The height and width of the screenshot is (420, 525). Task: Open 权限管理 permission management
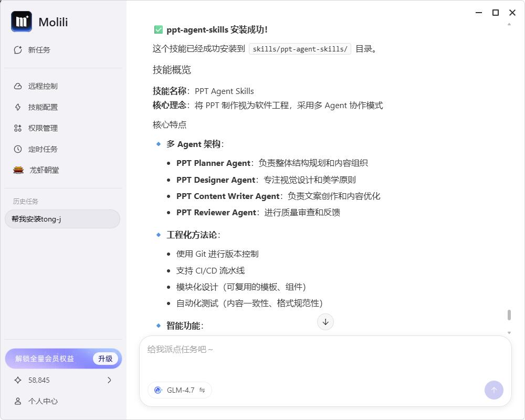[36, 128]
